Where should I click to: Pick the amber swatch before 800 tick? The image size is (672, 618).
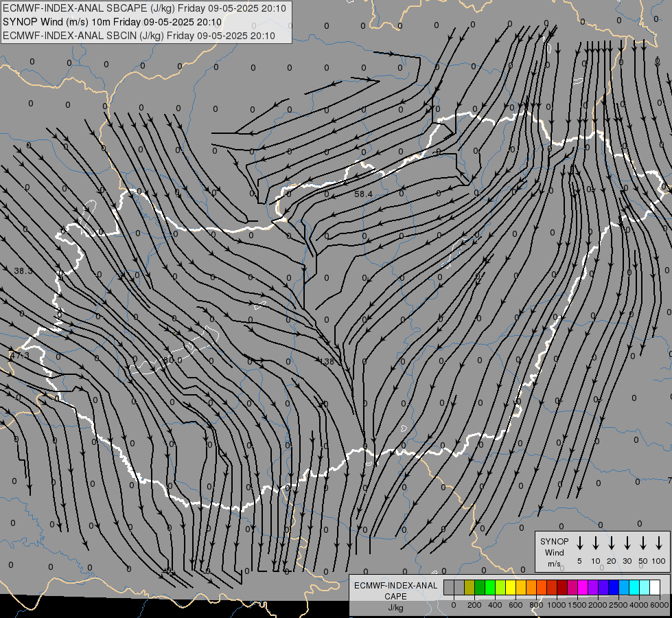tap(521, 587)
